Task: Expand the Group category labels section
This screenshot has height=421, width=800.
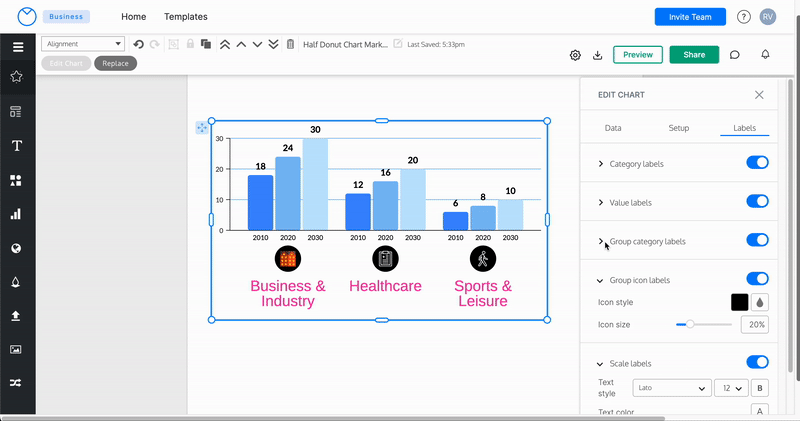Action: pos(601,241)
